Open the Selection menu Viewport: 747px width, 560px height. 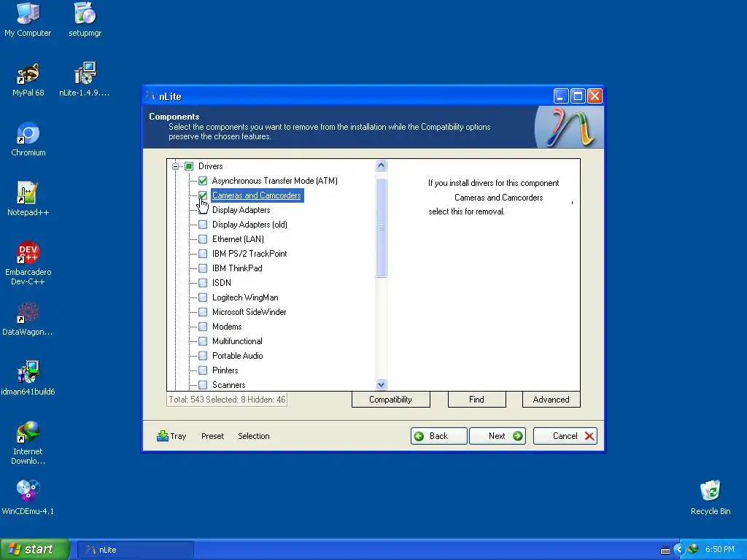point(253,436)
